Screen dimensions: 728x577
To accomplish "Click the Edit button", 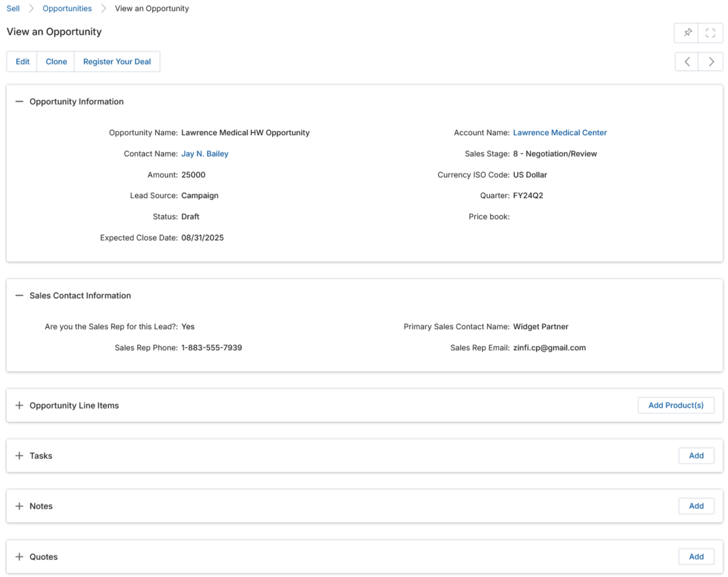I will (x=22, y=62).
